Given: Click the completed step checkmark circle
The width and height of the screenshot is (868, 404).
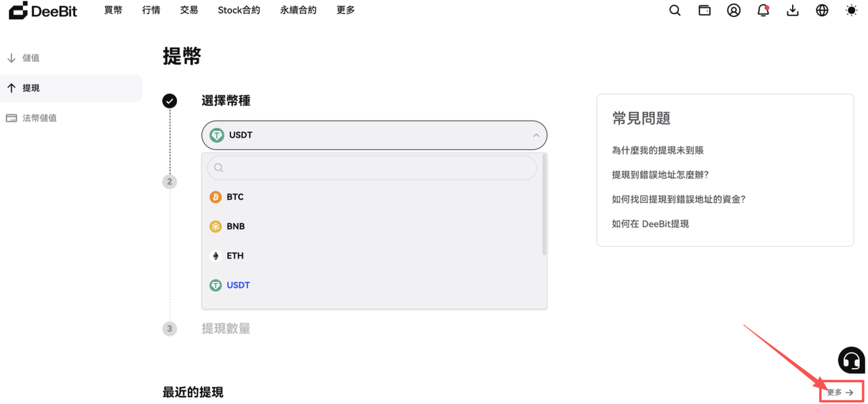Looking at the screenshot, I should 170,101.
